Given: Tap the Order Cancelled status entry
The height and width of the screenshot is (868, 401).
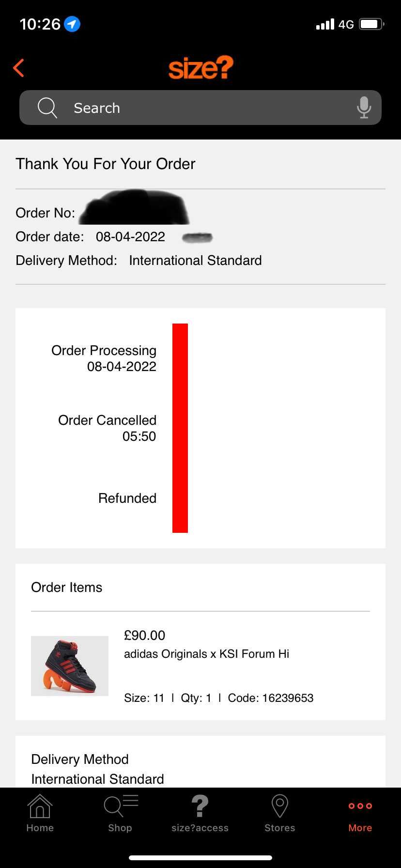Looking at the screenshot, I should pyautogui.click(x=107, y=428).
